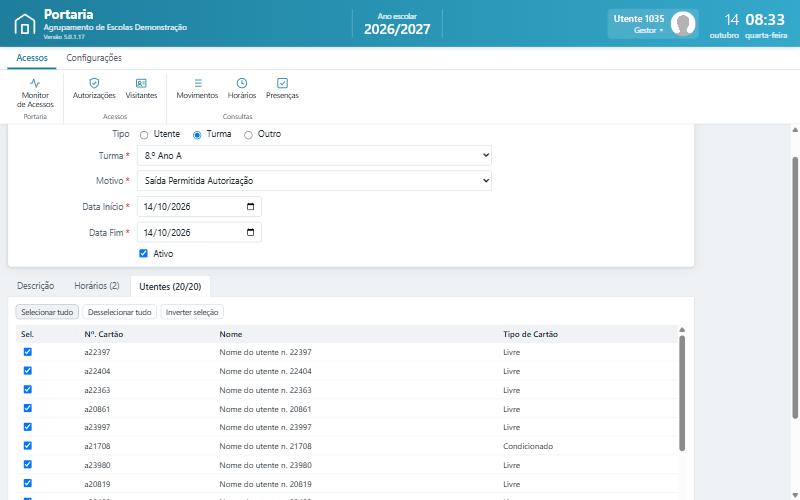This screenshot has width=800, height=500.
Task: Switch to the Horários (2) tab
Action: tap(97, 286)
